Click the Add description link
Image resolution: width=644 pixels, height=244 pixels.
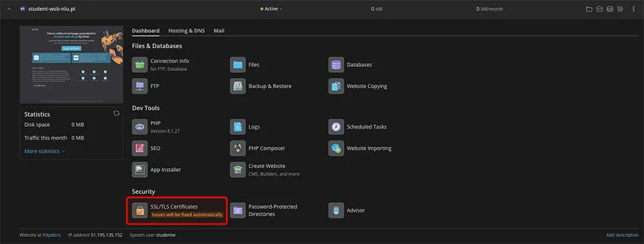(x=622, y=235)
